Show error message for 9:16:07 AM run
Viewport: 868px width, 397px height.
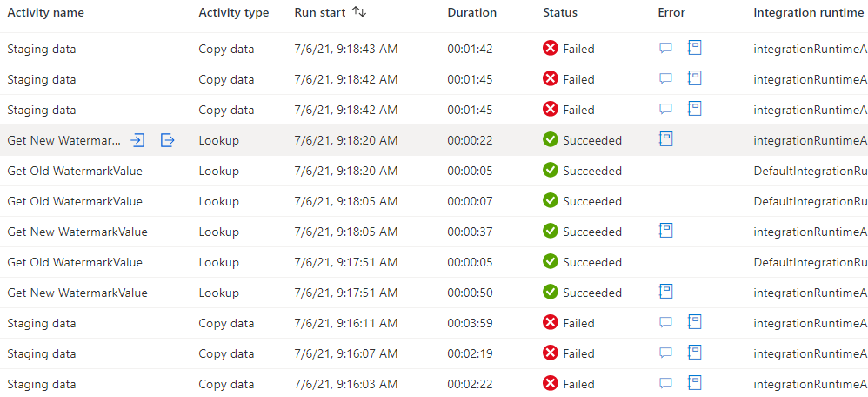pos(665,353)
